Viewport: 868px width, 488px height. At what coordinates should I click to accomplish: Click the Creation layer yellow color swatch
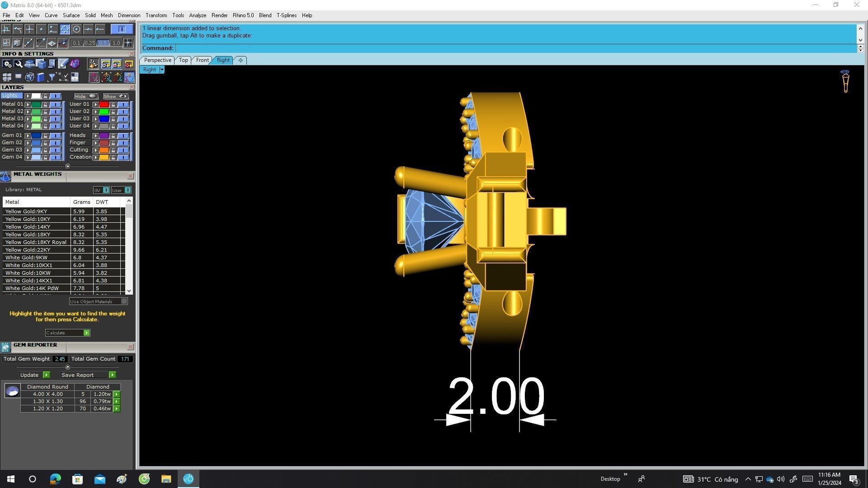(104, 157)
